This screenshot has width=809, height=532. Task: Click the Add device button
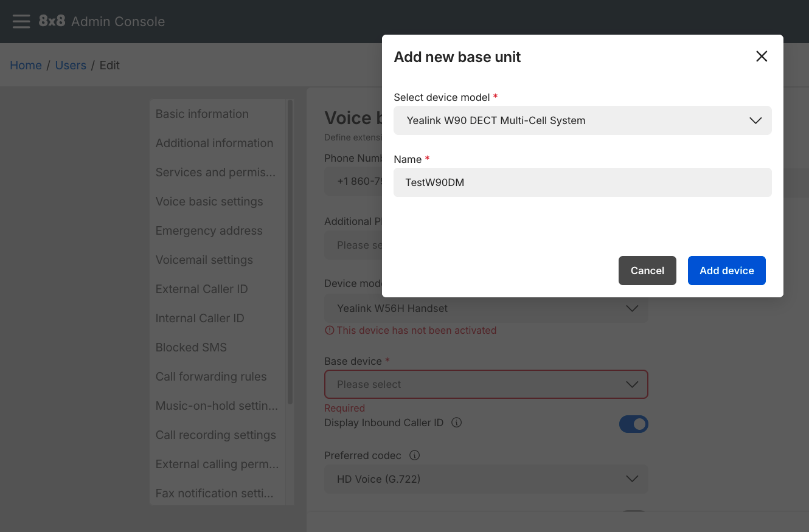[727, 271]
